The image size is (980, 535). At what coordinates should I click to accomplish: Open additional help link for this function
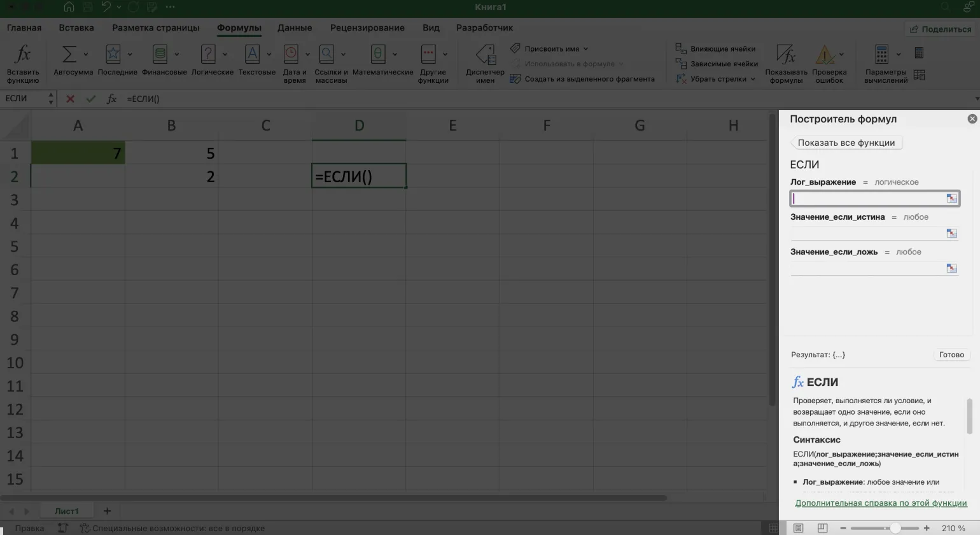point(881,503)
